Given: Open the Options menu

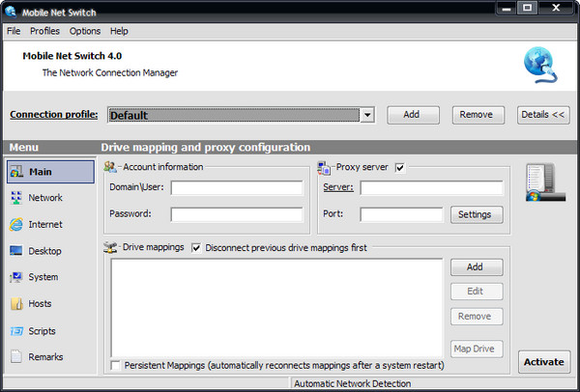Looking at the screenshot, I should [85, 31].
